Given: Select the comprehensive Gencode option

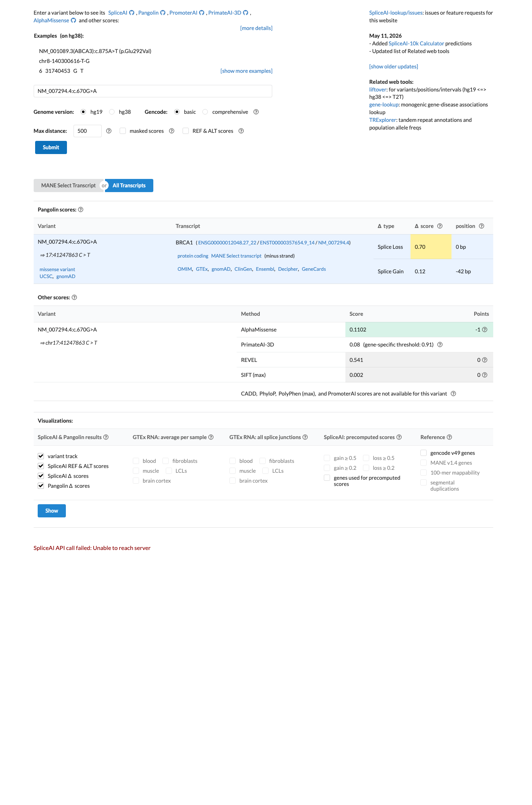Looking at the screenshot, I should pyautogui.click(x=205, y=112).
